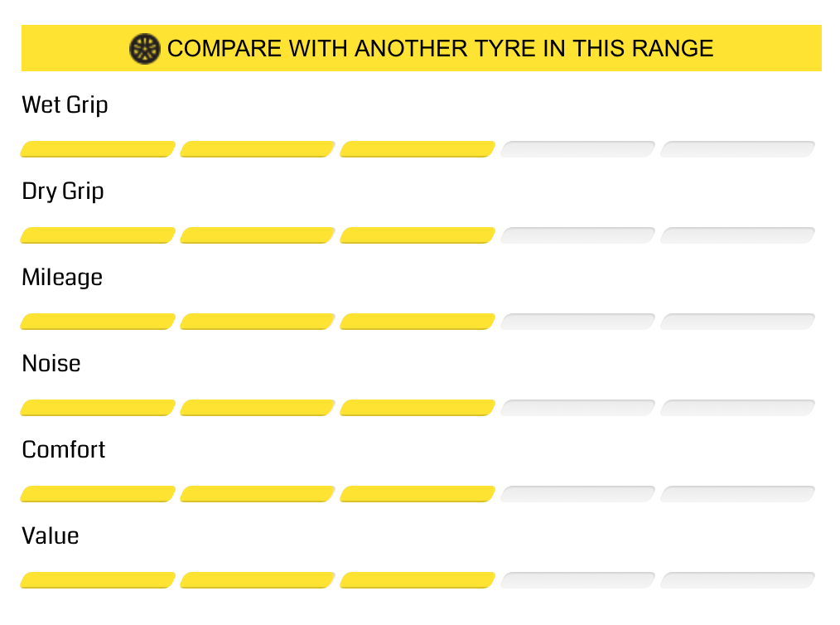
Task: Click third Value rating segment
Action: point(418,580)
